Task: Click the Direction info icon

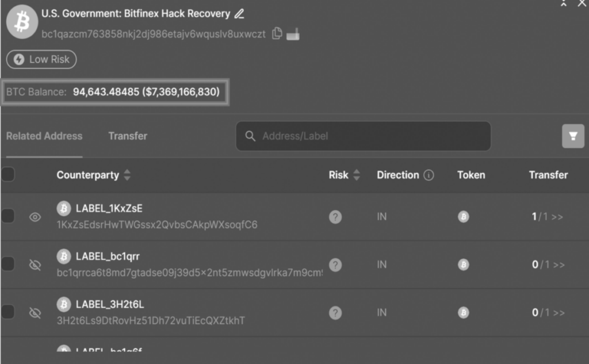Action: tap(429, 175)
